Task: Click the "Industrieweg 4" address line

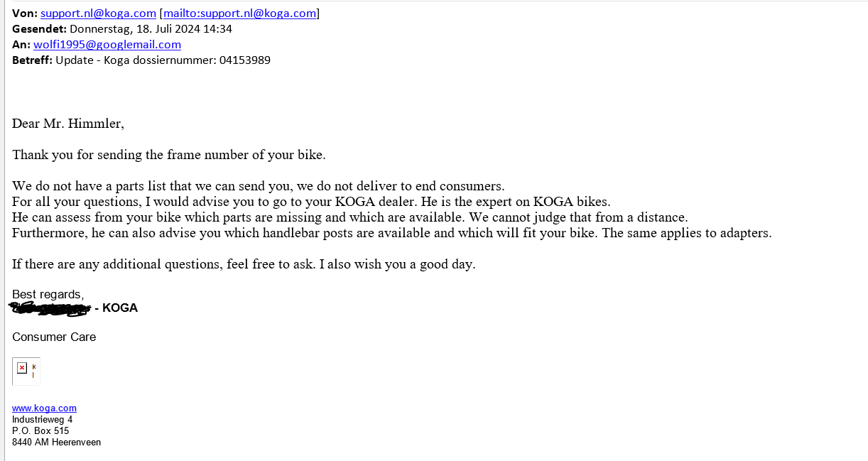Action: [x=42, y=420]
